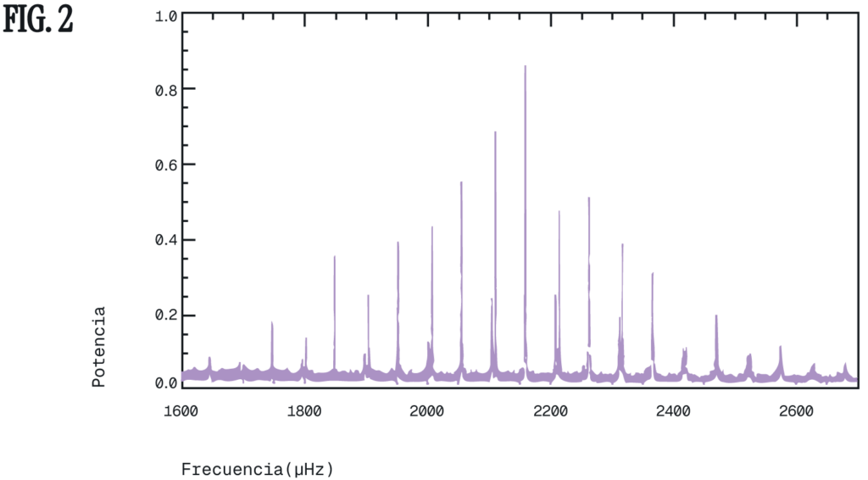This screenshot has width=868, height=480.
Task: Click the second-tallest peak's tip near 0.69
Action: click(x=495, y=132)
